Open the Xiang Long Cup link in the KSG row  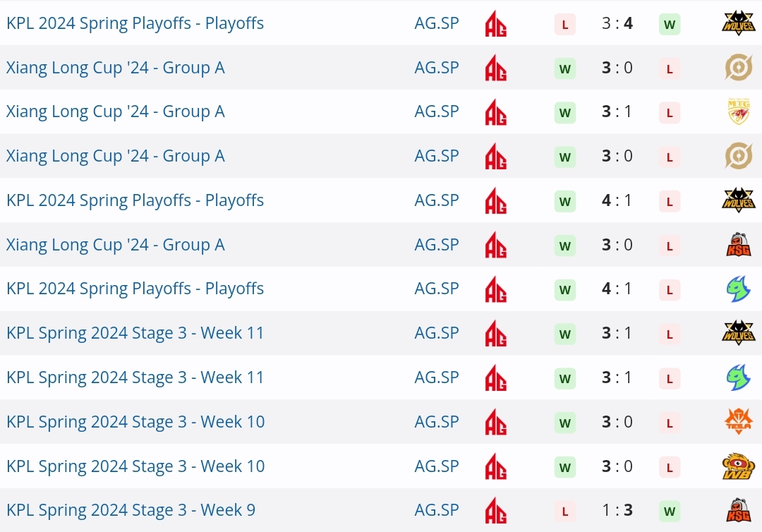pos(116,245)
